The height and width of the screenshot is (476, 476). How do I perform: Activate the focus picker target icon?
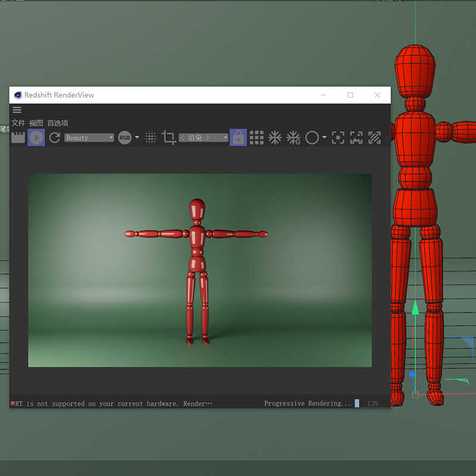337,137
